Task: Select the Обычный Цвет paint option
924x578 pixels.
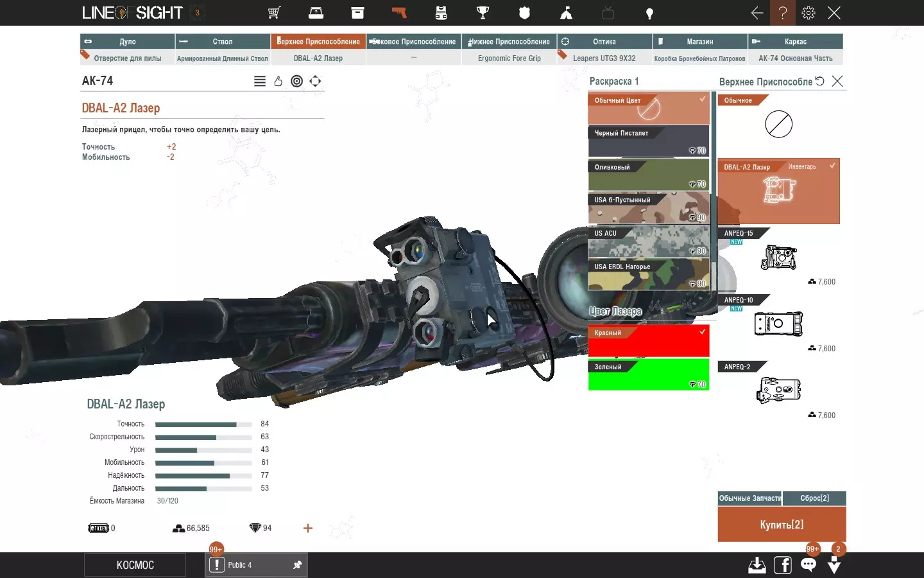Action: 649,108
